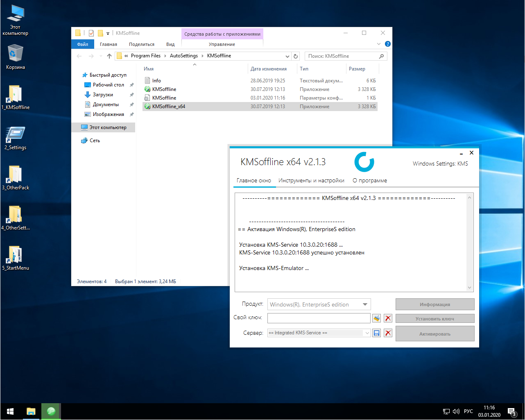The width and height of the screenshot is (525, 420).
Task: Delete the server entry with red X
Action: [388, 333]
